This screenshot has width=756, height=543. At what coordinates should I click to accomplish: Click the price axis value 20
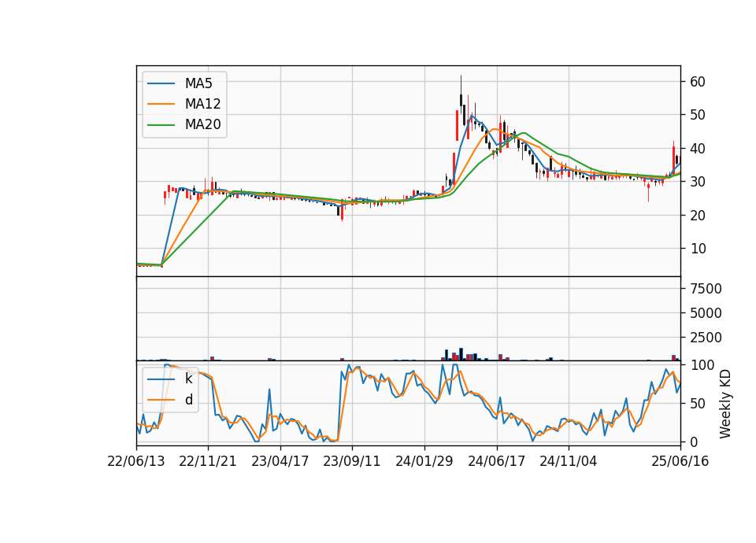click(x=698, y=216)
